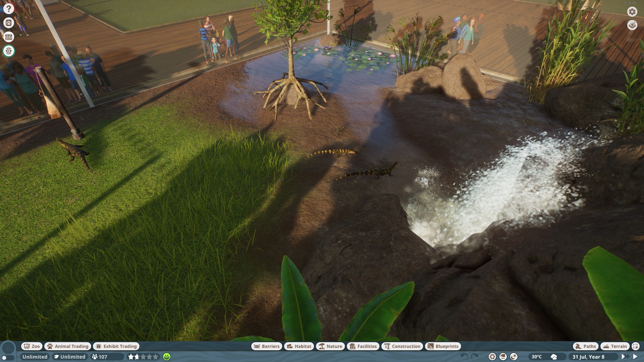Open the Blueprints tab
This screenshot has height=362, width=644.
[443, 346]
